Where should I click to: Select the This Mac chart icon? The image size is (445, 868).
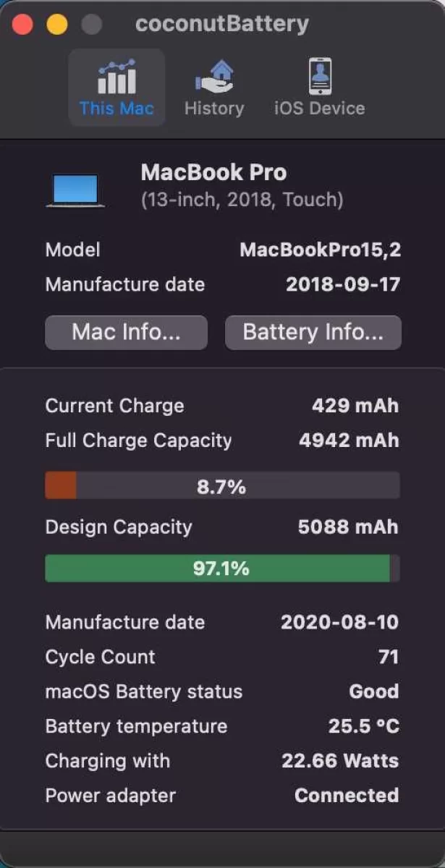(x=116, y=76)
